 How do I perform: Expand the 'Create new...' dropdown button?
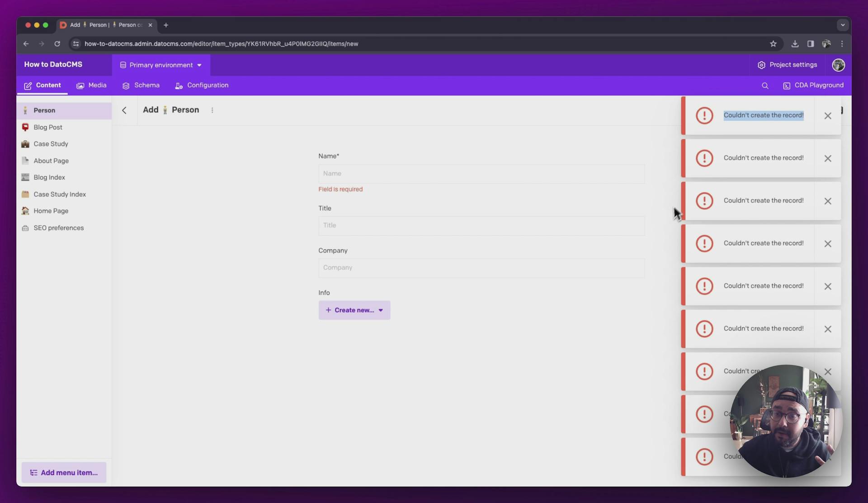point(381,309)
